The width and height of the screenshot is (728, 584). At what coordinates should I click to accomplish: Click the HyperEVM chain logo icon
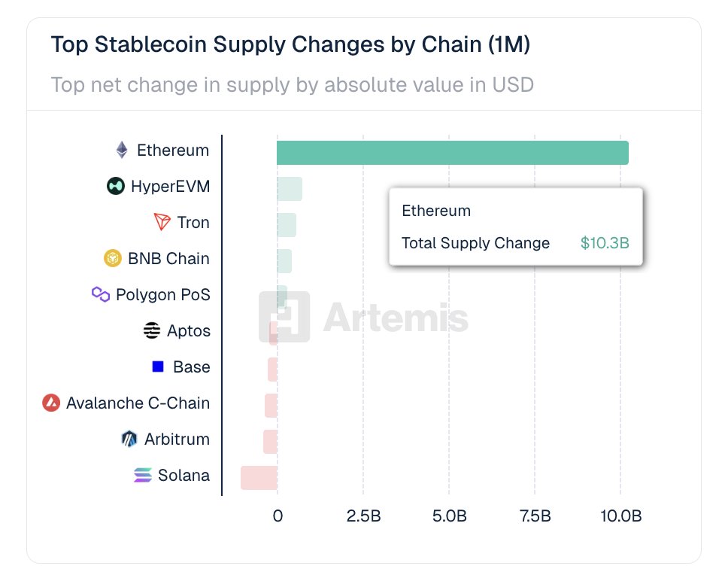click(x=115, y=186)
